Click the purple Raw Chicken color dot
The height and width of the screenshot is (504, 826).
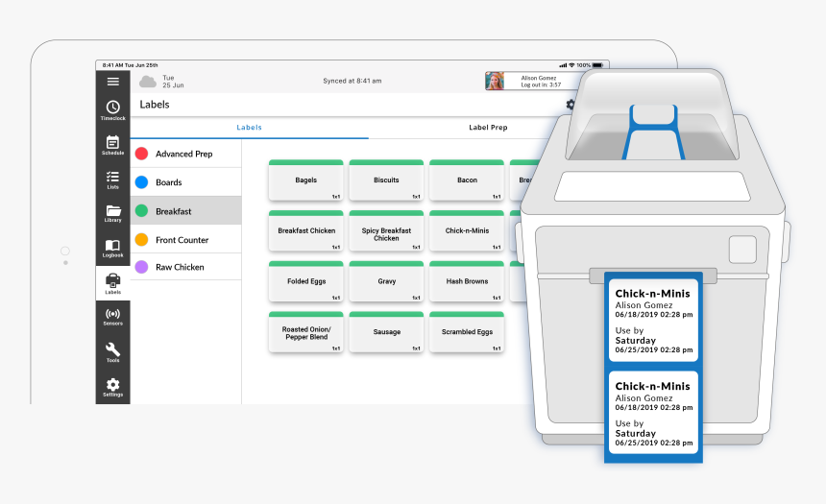click(141, 267)
